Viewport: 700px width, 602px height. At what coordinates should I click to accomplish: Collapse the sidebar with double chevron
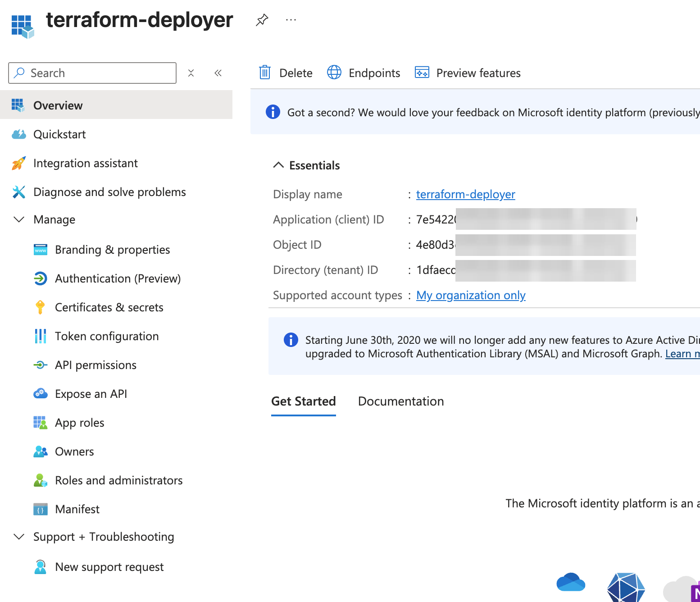(218, 73)
